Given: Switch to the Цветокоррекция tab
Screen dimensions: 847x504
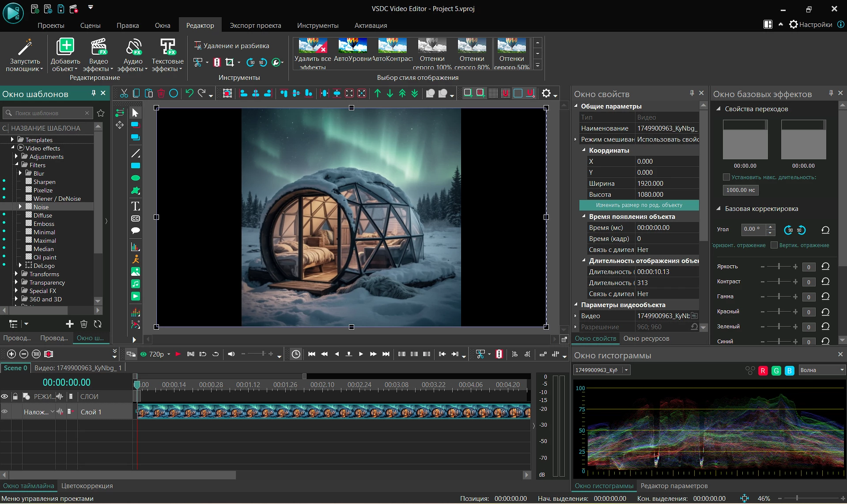Looking at the screenshot, I should coord(87,485).
